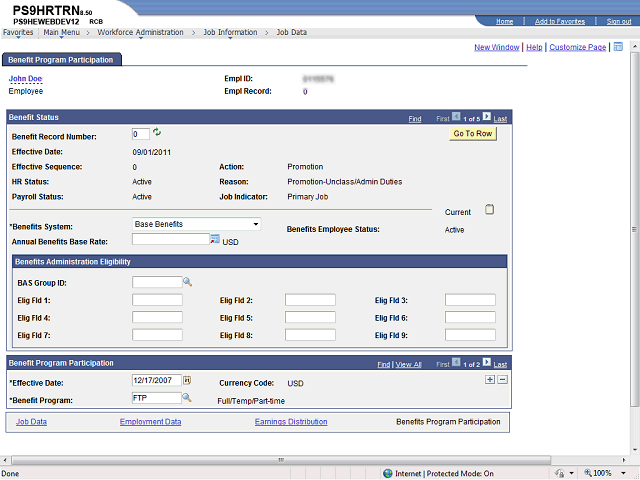Click Last in Benefit Program Participation header
This screenshot has height=480, width=640.
(x=500, y=364)
